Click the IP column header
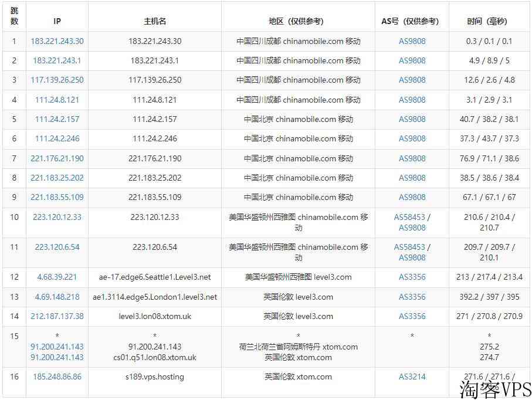The width and height of the screenshot is (532, 400). tap(57, 21)
